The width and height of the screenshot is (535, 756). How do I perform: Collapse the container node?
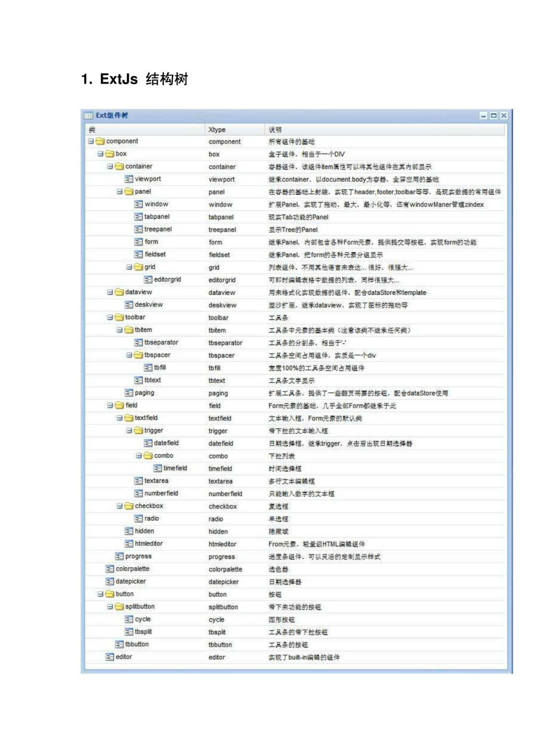(x=110, y=166)
